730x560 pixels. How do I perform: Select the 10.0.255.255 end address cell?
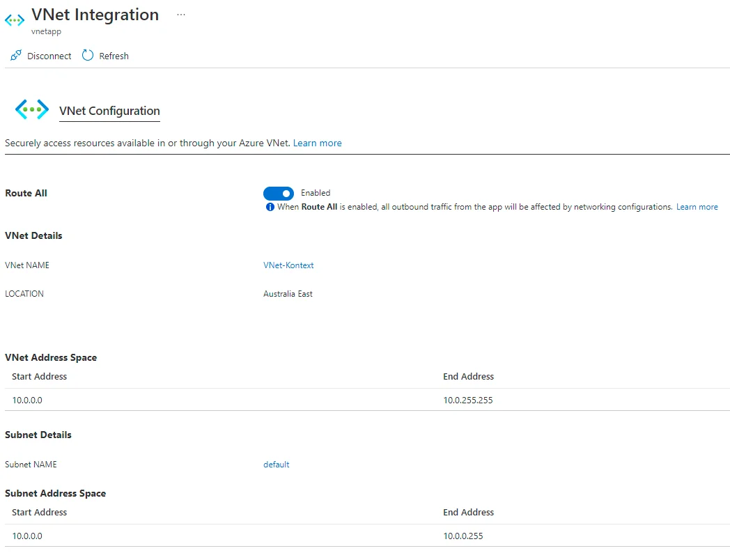pyautogui.click(x=468, y=400)
